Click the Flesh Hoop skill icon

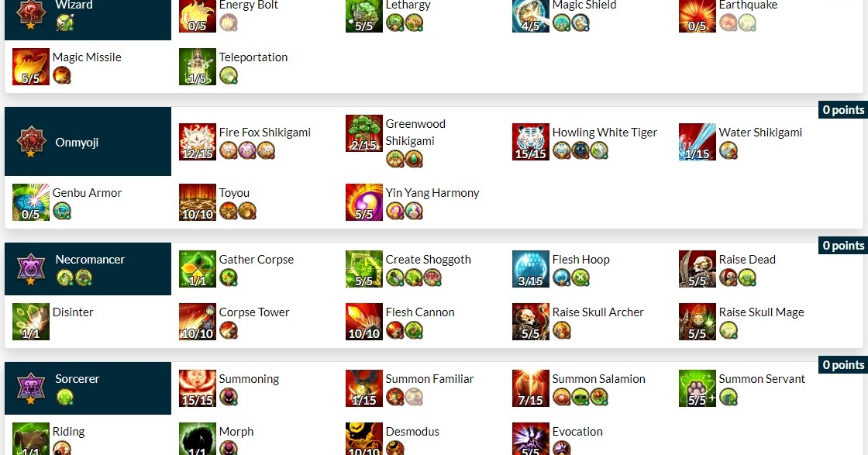[x=531, y=269]
